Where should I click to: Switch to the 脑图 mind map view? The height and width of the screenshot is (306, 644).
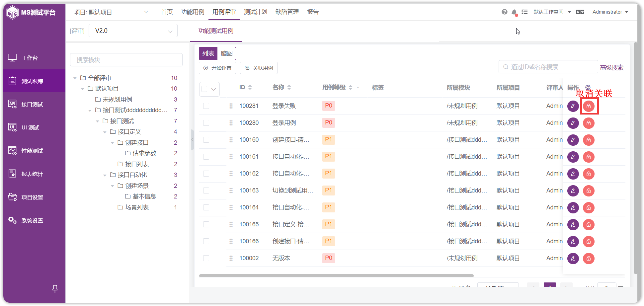(227, 53)
